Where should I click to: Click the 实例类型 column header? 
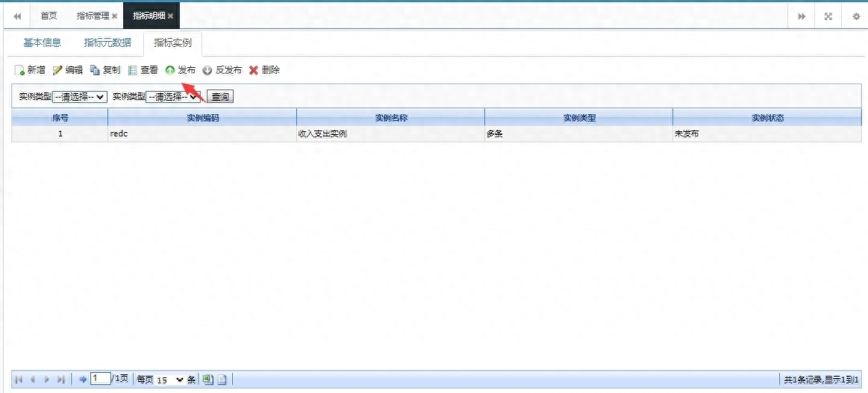pos(579,119)
